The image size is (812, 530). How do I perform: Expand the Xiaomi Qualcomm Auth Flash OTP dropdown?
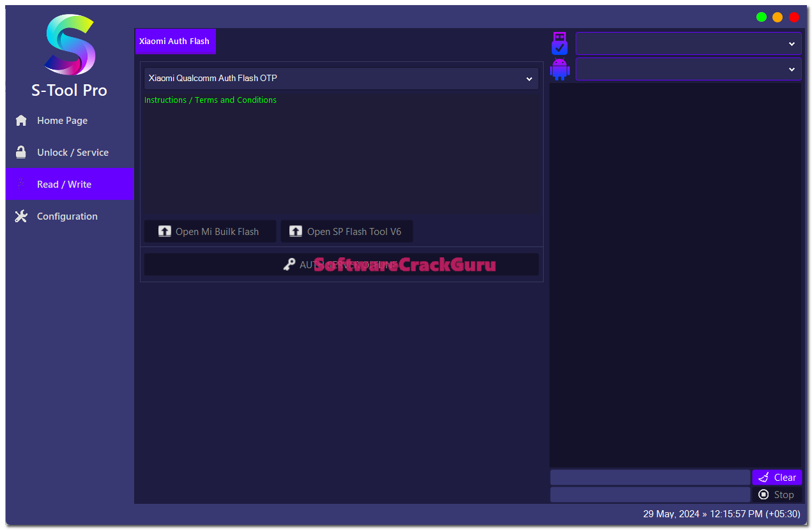(x=341, y=79)
